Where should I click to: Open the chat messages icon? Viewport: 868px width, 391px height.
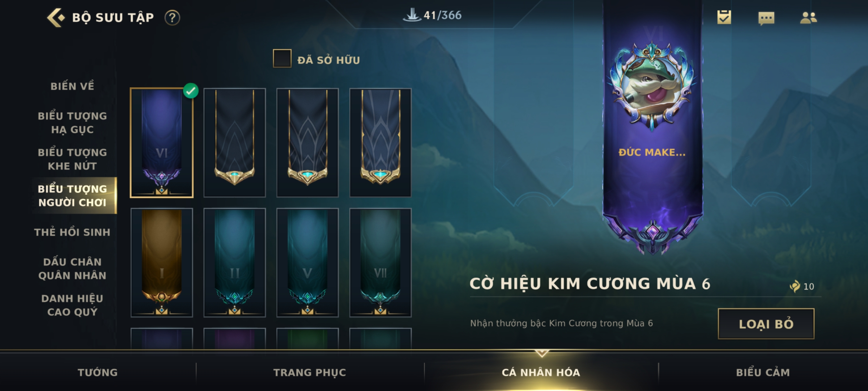click(766, 18)
